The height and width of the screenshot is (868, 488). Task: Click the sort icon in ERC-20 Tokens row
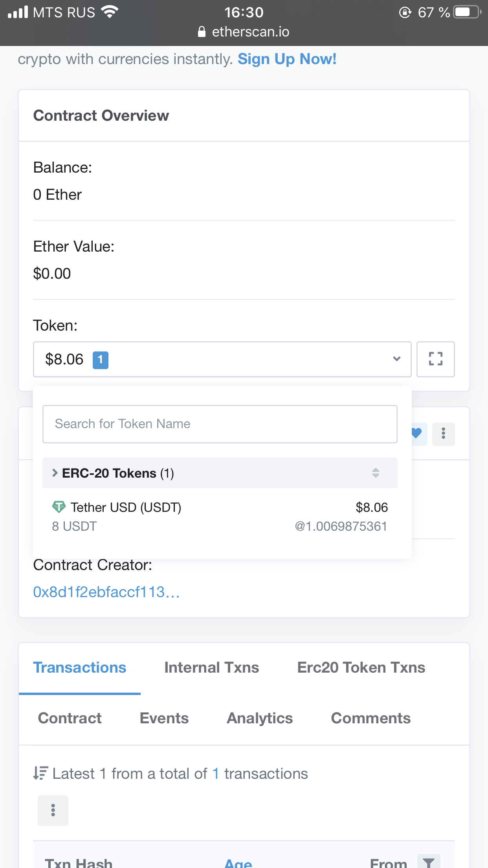click(x=376, y=473)
